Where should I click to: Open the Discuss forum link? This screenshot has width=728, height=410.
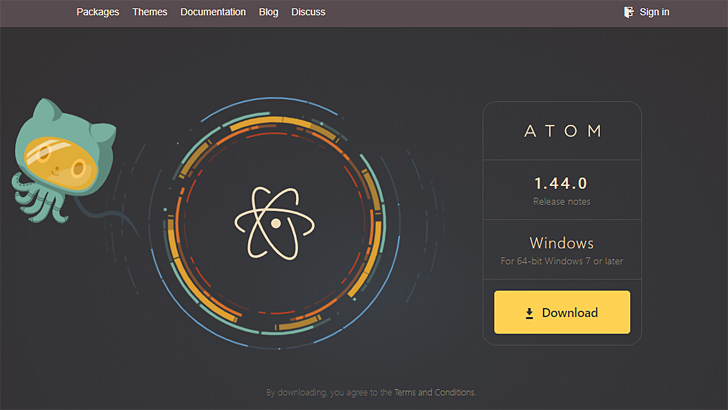[308, 12]
